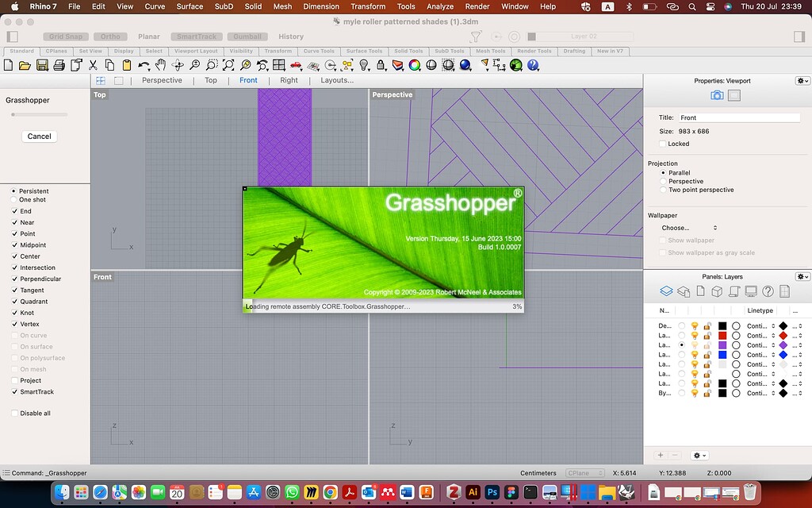
Task: Select the Perspective projection radio button
Action: pyautogui.click(x=663, y=182)
